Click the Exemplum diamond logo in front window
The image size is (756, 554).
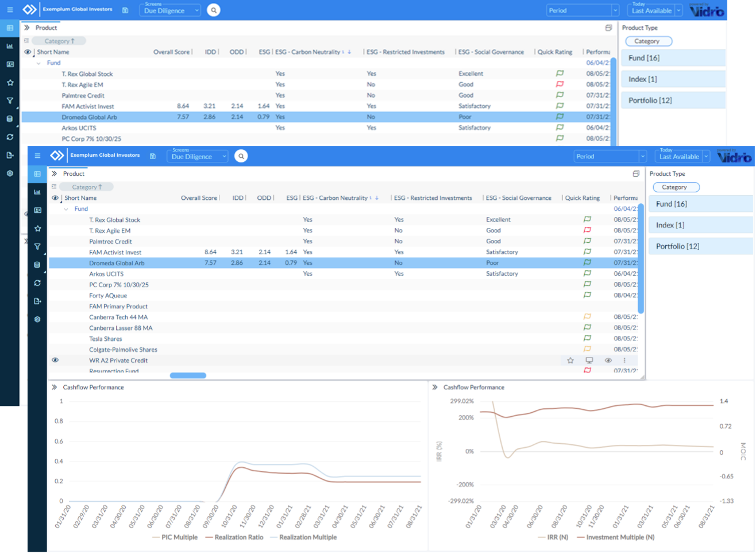pyautogui.click(x=57, y=156)
